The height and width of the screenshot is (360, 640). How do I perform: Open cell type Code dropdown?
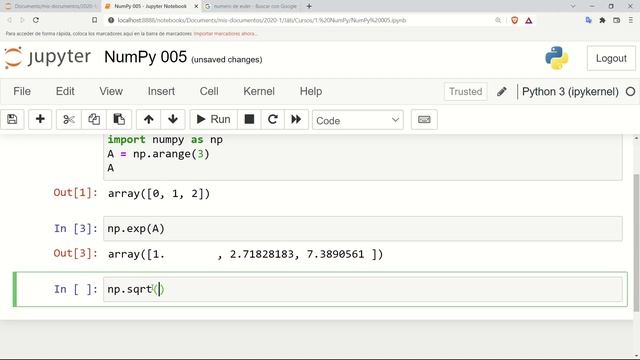[358, 120]
